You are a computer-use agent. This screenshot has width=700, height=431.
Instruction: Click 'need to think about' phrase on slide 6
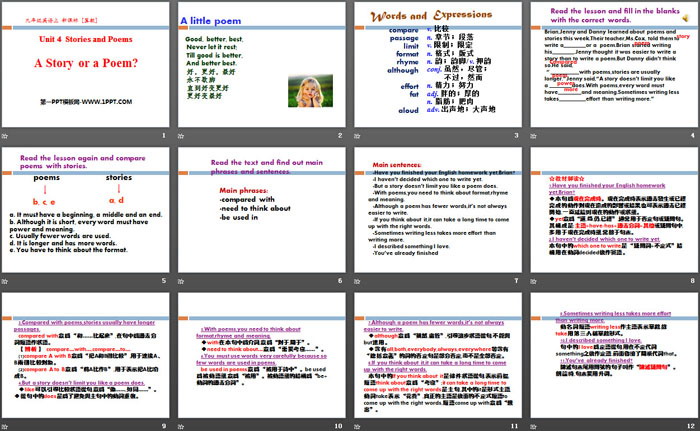(255, 209)
